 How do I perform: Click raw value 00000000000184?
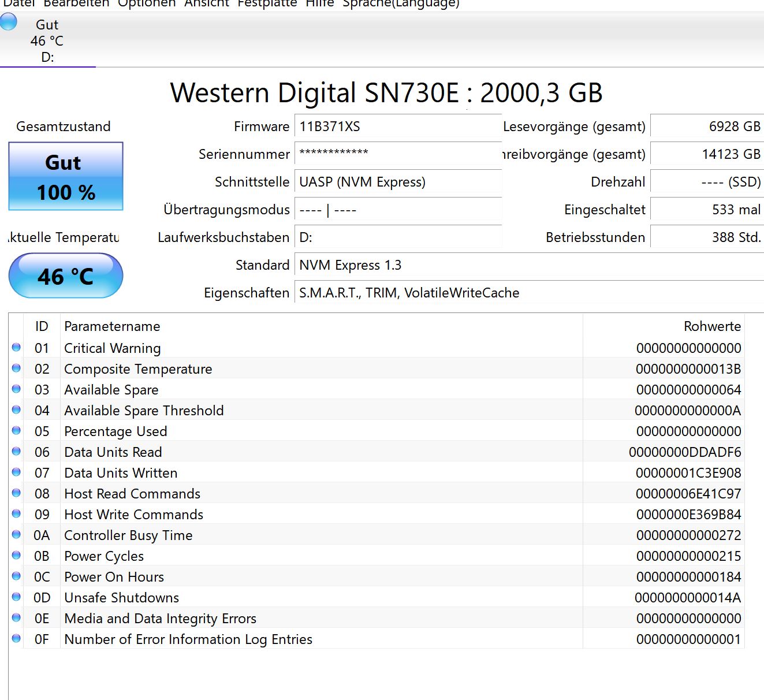pos(688,577)
